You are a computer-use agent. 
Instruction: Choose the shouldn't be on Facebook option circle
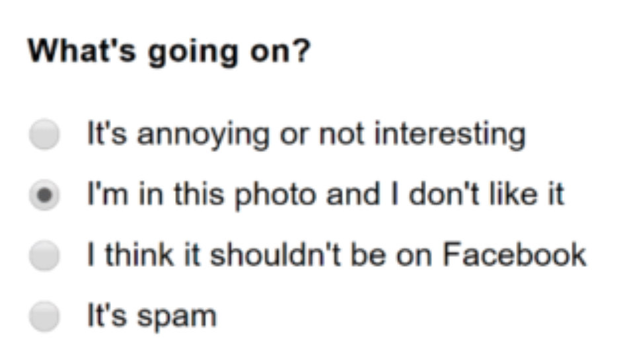[44, 255]
